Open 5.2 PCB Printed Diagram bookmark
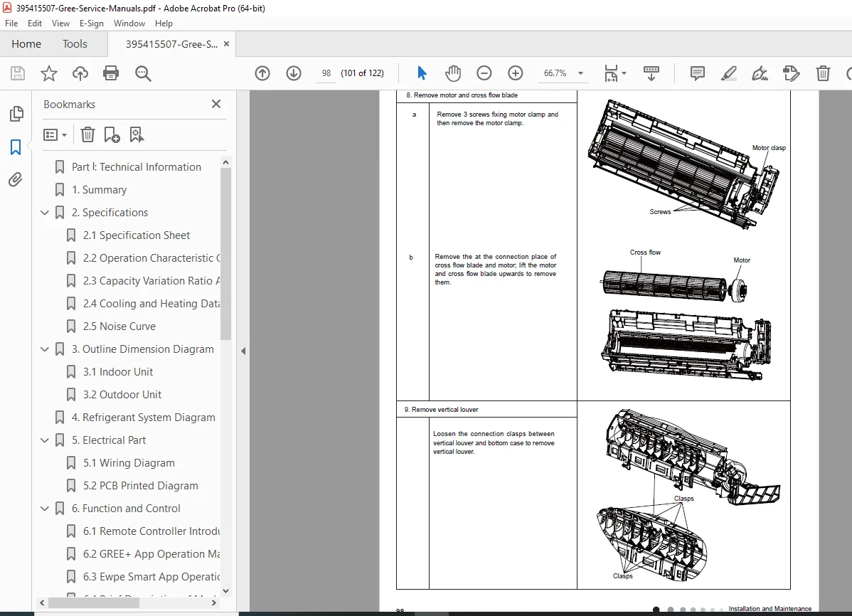Image resolution: width=852 pixels, height=616 pixels. [x=140, y=486]
